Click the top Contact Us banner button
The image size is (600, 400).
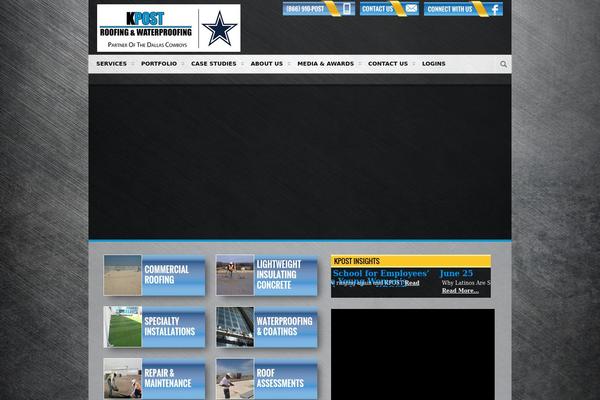coord(389,9)
